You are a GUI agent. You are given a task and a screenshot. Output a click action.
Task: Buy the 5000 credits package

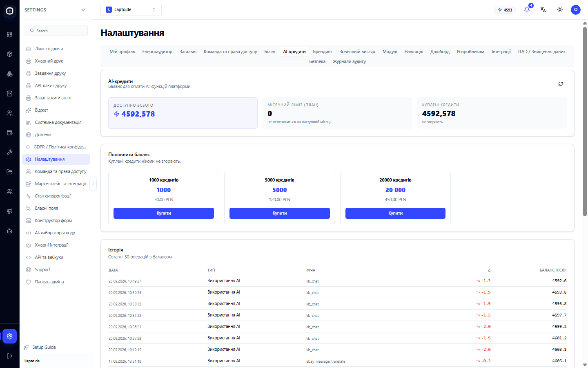[280, 213]
